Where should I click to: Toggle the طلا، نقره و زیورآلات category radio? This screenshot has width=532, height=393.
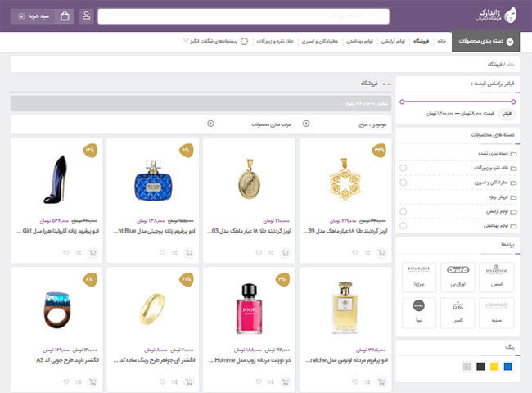point(404,169)
